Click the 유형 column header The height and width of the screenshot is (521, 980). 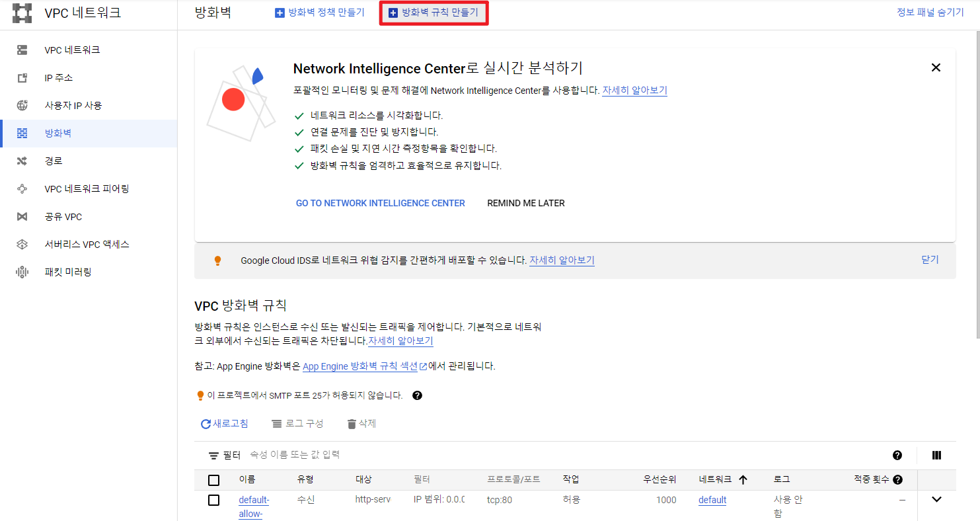305,480
